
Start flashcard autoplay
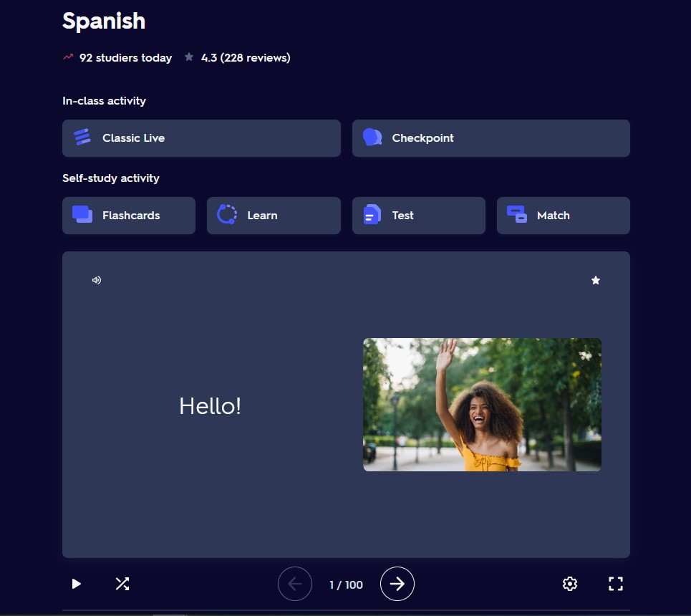[76, 584]
